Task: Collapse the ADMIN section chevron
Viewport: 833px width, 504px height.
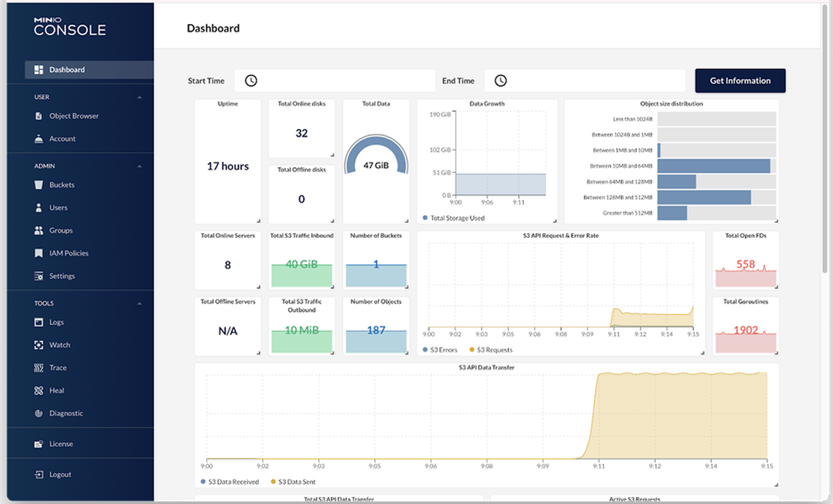Action: click(x=139, y=167)
